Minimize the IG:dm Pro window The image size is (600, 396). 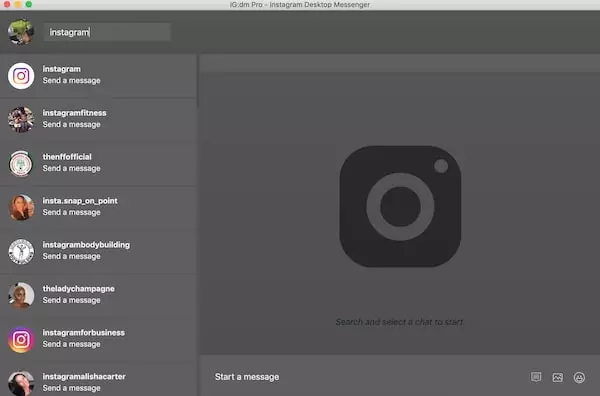[x=18, y=4]
